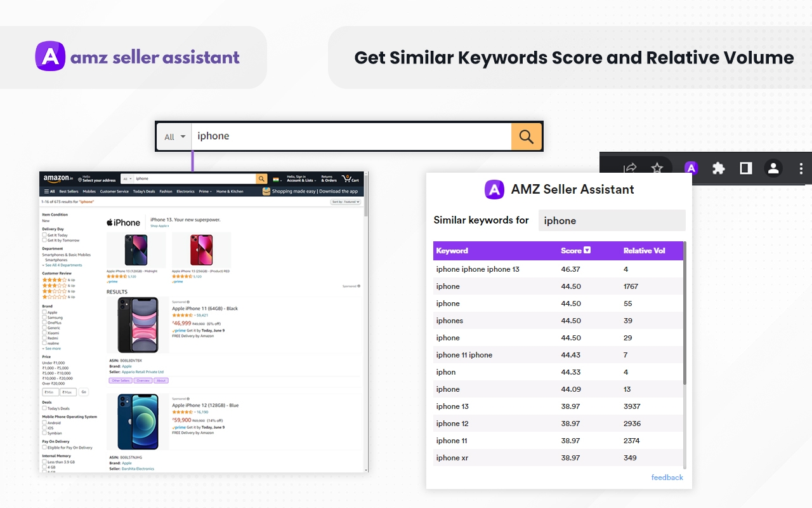
Task: Open the Electronics nav item
Action: [185, 191]
